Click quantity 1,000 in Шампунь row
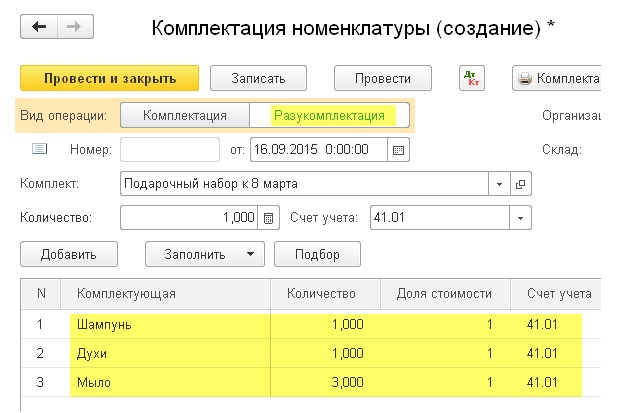This screenshot has width=622, height=413. (325, 325)
